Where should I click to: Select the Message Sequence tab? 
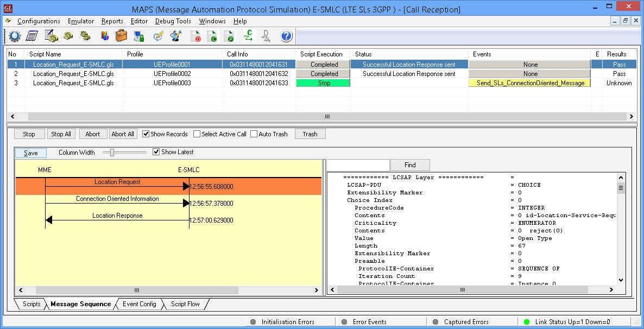[80, 304]
